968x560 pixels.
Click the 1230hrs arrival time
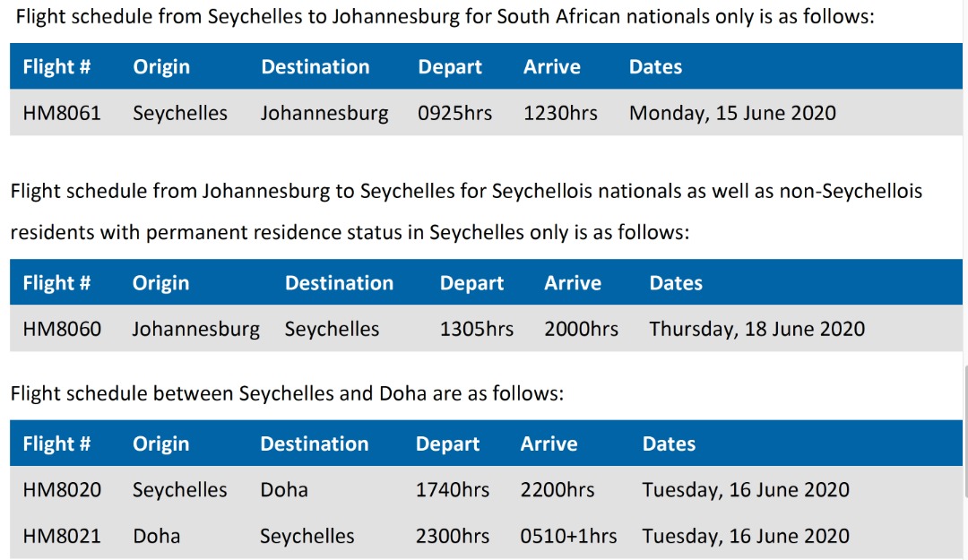click(560, 114)
